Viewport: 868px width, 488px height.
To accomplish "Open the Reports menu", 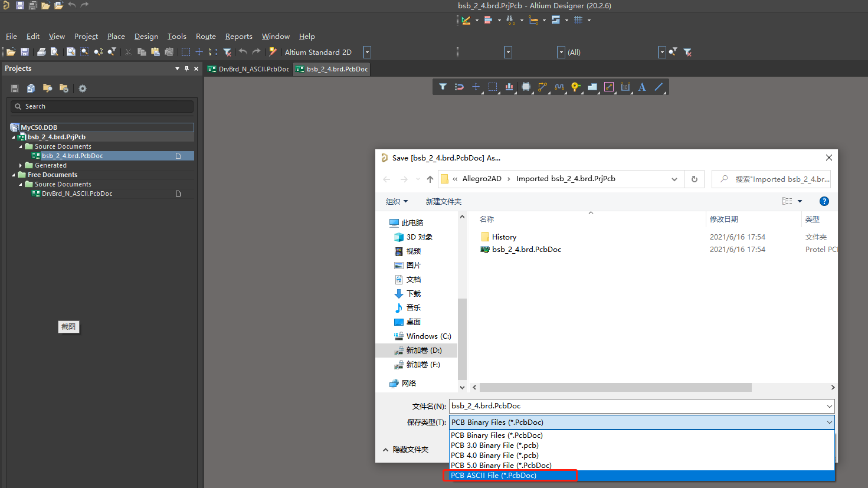I will pos(238,36).
